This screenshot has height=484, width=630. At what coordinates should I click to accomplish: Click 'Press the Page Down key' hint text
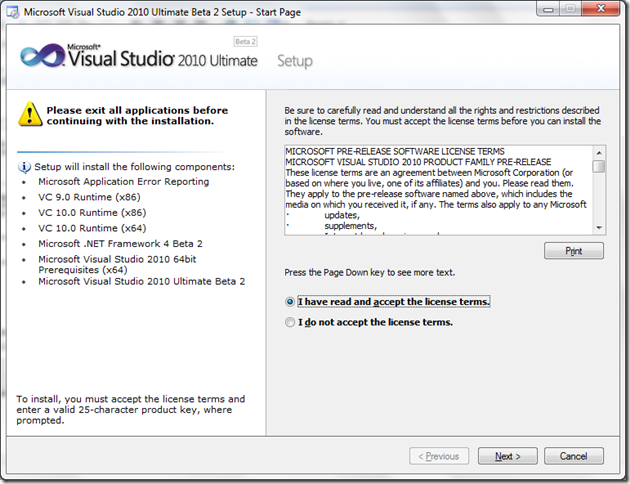click(x=370, y=272)
